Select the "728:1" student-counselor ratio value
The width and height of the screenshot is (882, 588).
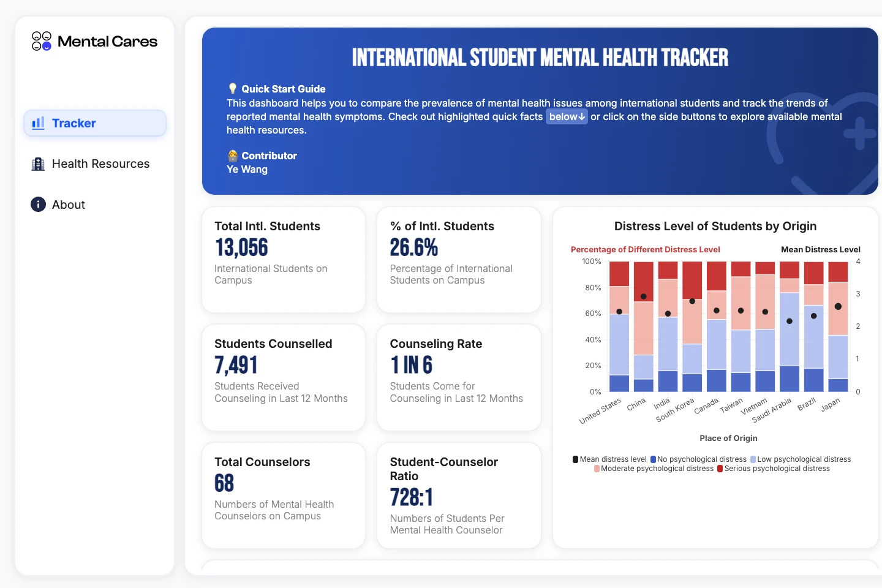[x=412, y=497]
